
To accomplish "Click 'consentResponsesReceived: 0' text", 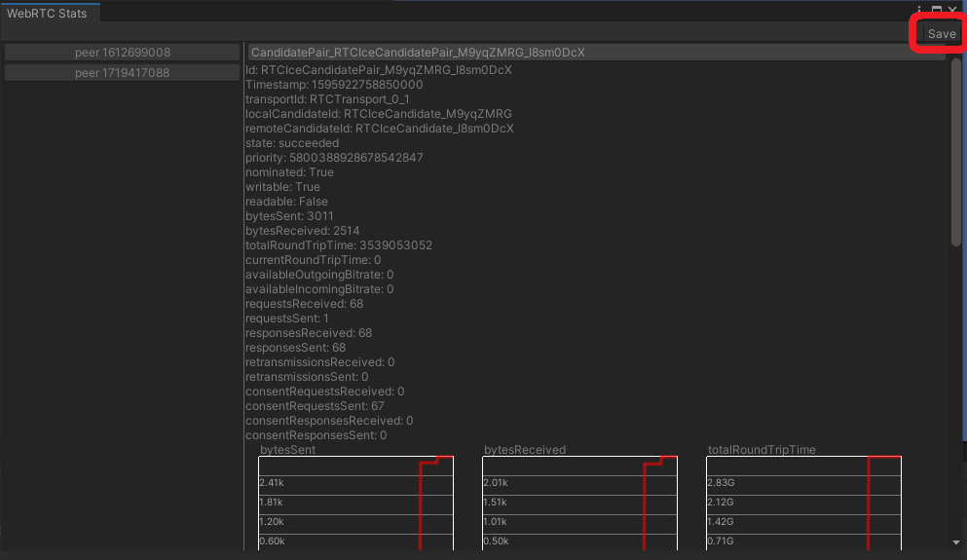I will click(x=329, y=421).
